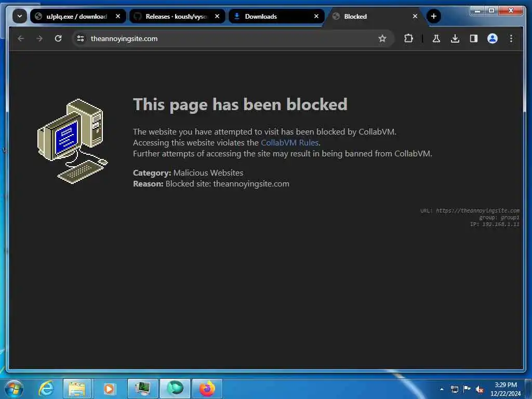Open the Extensions puzzle icon

click(x=408, y=38)
